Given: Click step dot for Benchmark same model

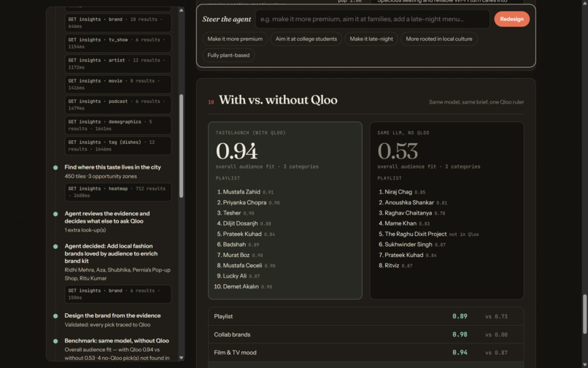Looking at the screenshot, I should [55, 341].
